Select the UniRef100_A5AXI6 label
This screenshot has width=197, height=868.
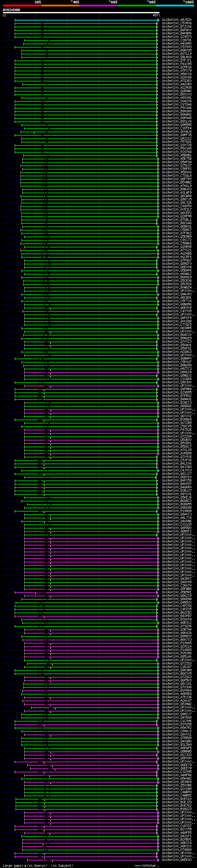point(177,74)
